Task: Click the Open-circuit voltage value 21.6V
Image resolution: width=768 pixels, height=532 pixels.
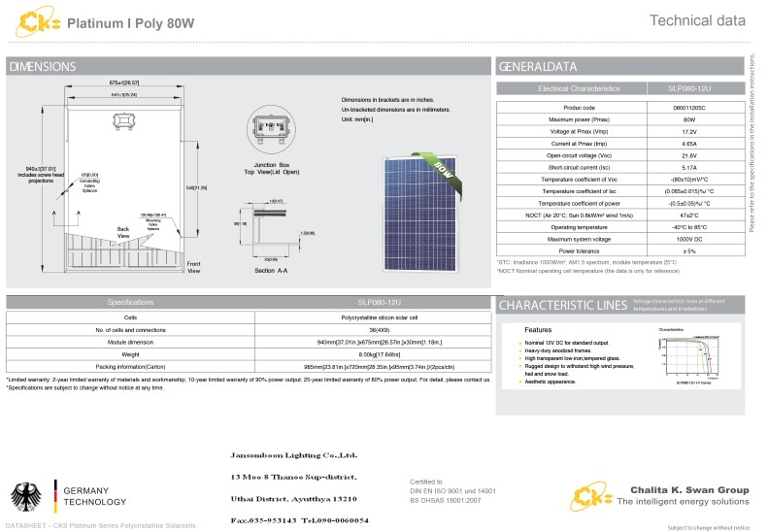Action: tap(689, 155)
